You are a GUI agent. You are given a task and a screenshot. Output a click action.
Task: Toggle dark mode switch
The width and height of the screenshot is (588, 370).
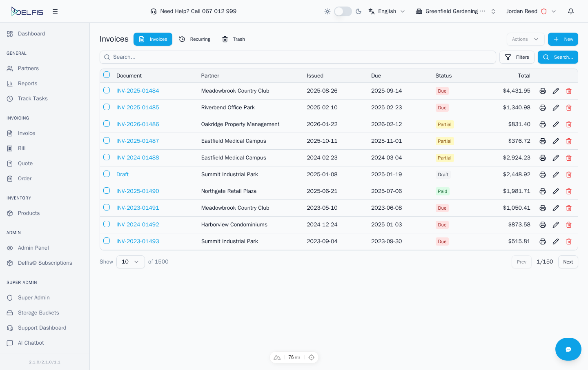pyautogui.click(x=343, y=11)
